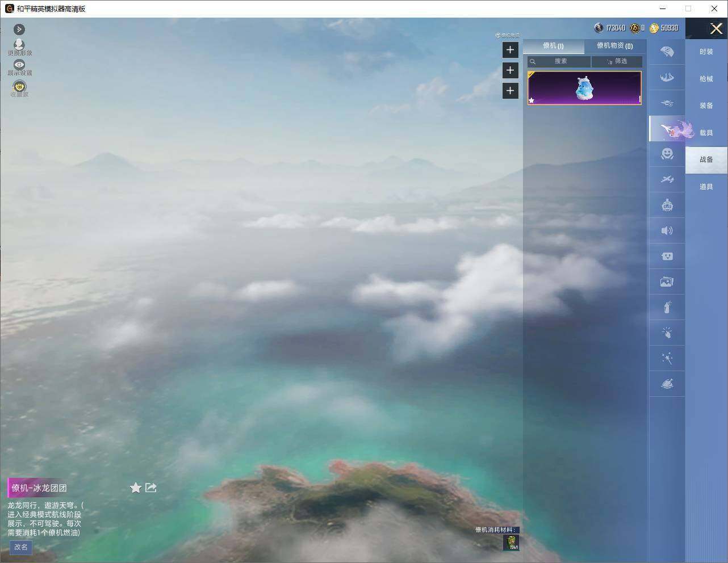
Task: Open the 战备 category tab
Action: 706,159
